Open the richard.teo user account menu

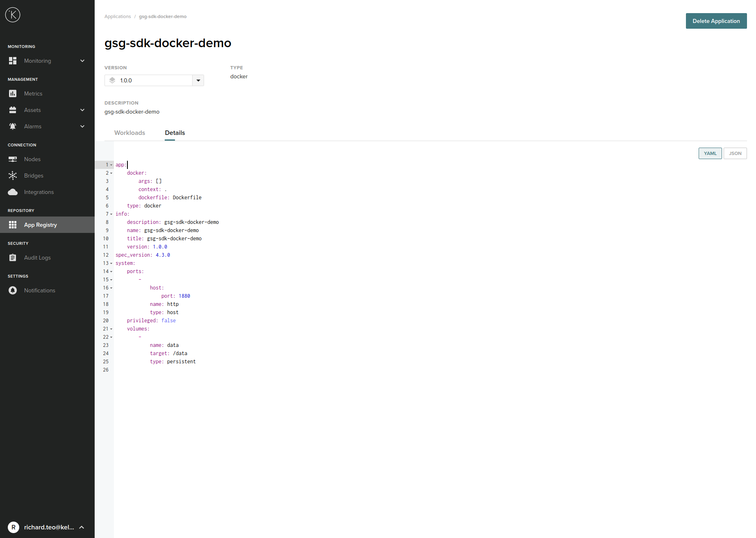47,527
